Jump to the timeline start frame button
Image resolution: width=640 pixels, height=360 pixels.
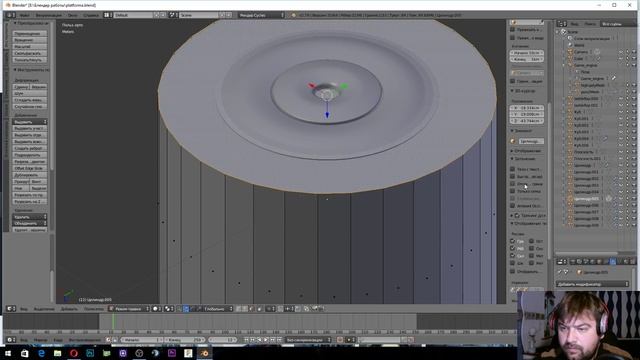click(x=246, y=340)
